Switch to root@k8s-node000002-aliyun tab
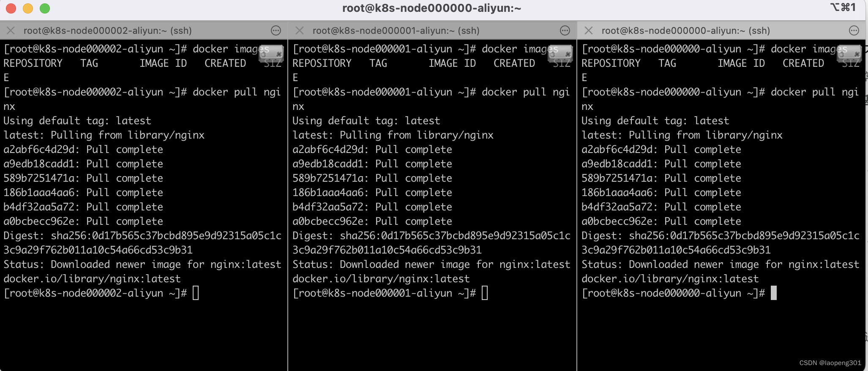This screenshot has height=371, width=868. [108, 30]
